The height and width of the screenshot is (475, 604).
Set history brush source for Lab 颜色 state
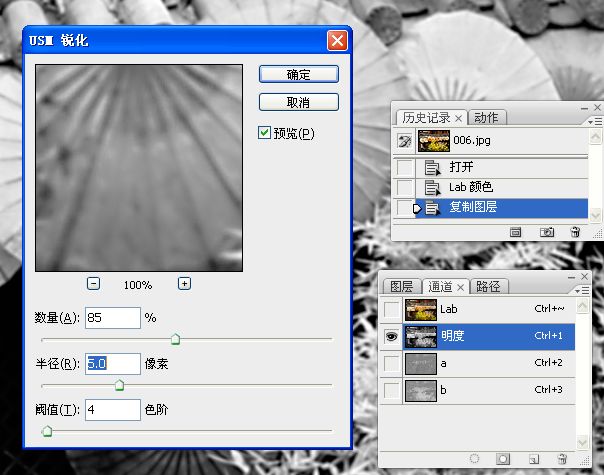404,188
